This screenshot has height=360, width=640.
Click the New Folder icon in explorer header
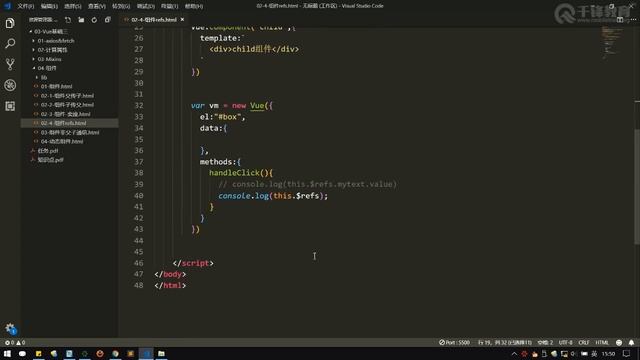81,20
